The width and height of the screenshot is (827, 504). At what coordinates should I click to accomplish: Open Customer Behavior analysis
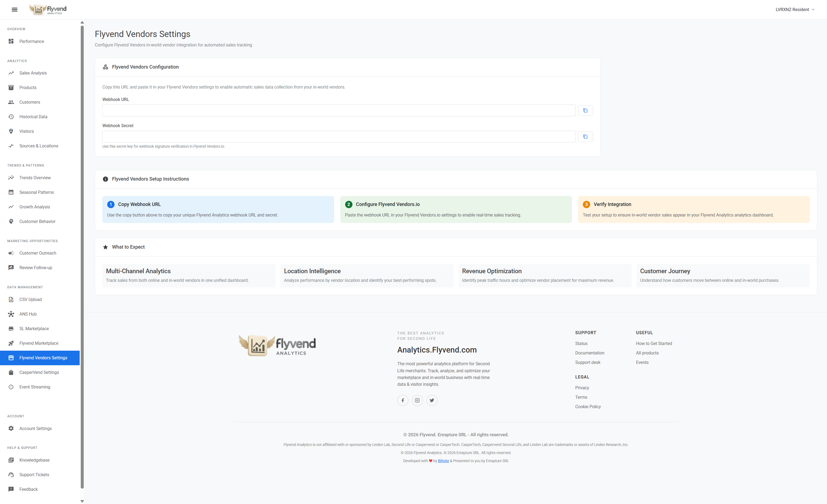37,221
